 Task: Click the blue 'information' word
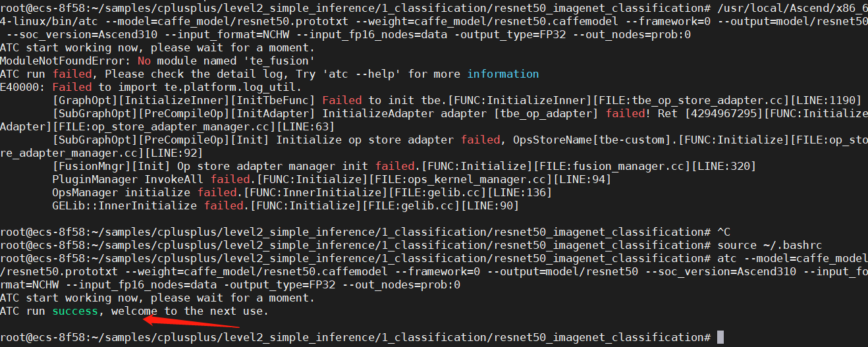click(x=503, y=74)
